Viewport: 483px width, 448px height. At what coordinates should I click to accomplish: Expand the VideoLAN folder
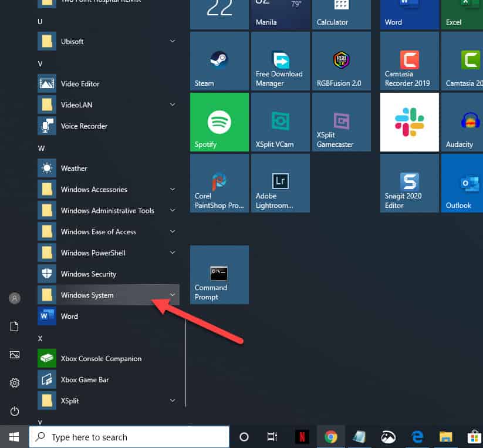pyautogui.click(x=109, y=105)
